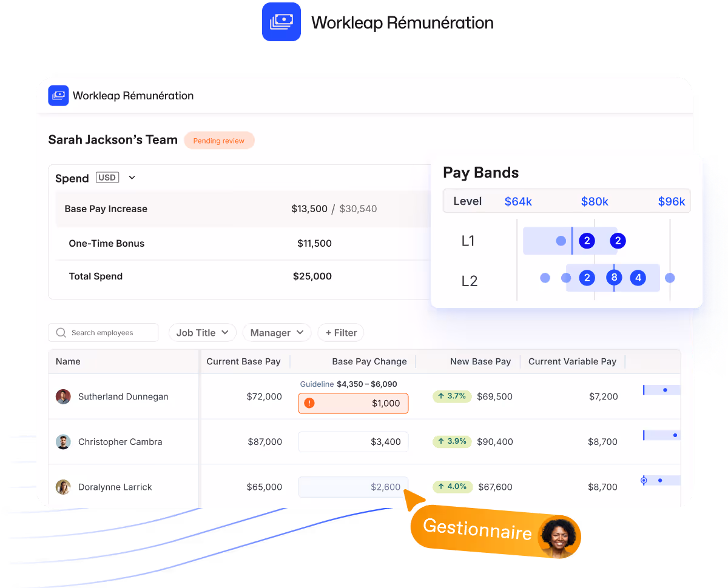728x588 pixels.
Task: Open the Job Title filter dropdown
Action: (202, 333)
